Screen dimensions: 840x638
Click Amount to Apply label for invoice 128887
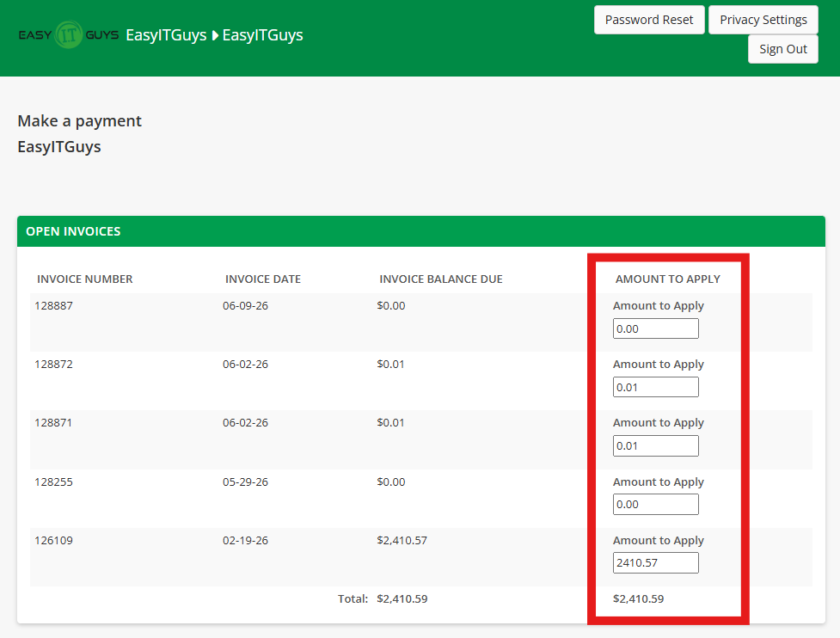tap(659, 306)
